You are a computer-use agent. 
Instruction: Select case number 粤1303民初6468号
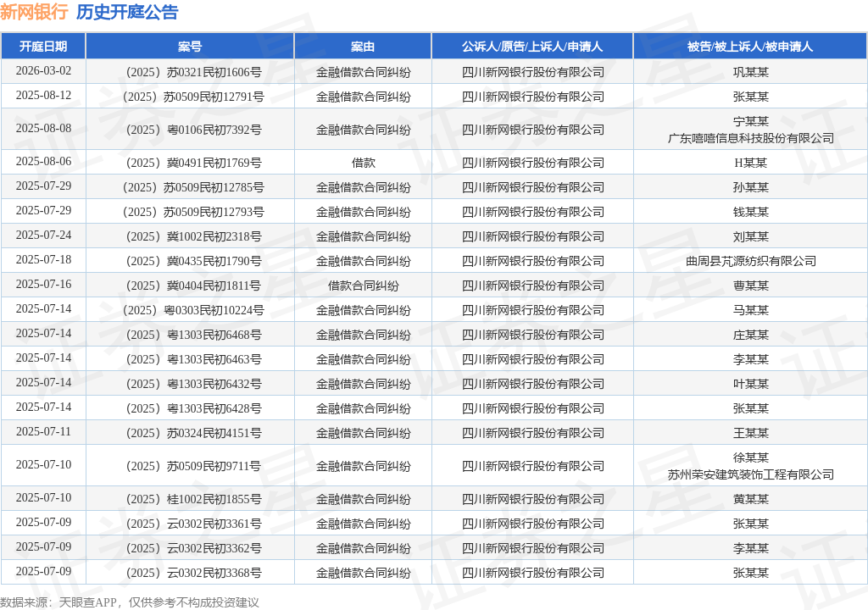(194, 335)
